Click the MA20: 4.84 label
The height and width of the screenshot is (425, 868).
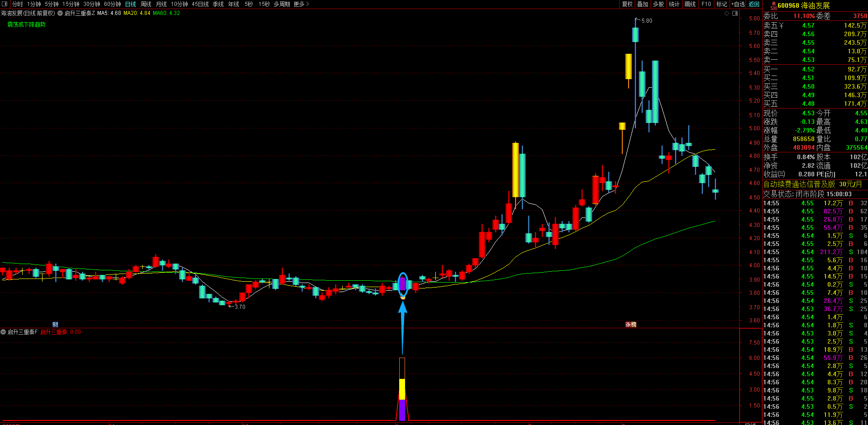137,13
